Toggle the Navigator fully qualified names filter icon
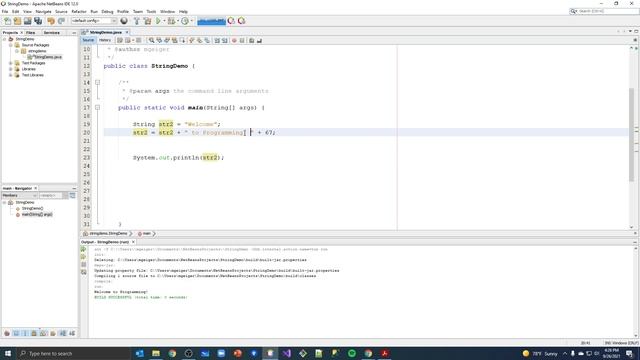Image resolution: width=640 pixels, height=360 pixels. click(x=53, y=333)
